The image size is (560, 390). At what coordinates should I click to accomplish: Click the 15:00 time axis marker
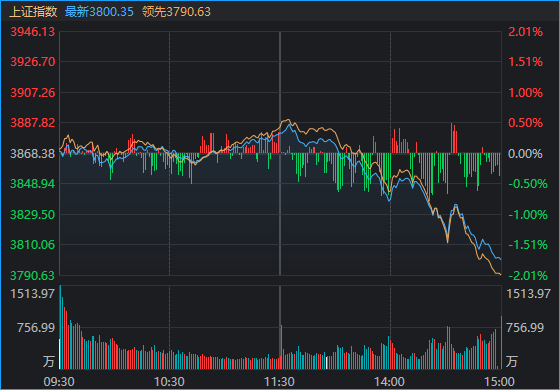pyautogui.click(x=500, y=382)
